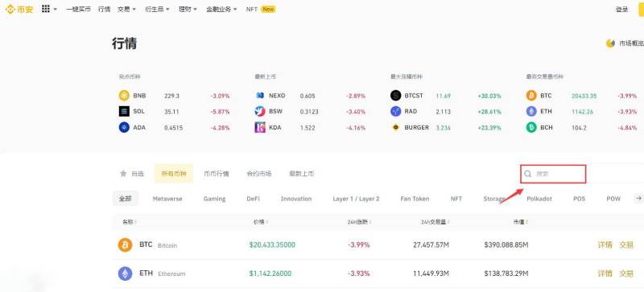The image size is (644, 292).
Task: Click the BCH coin icon
Action: [531, 127]
